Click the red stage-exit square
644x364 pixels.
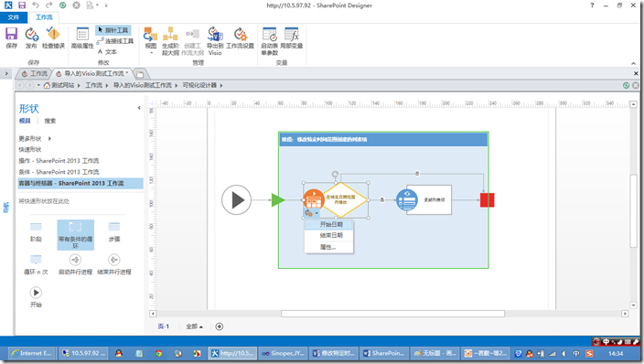(x=487, y=200)
